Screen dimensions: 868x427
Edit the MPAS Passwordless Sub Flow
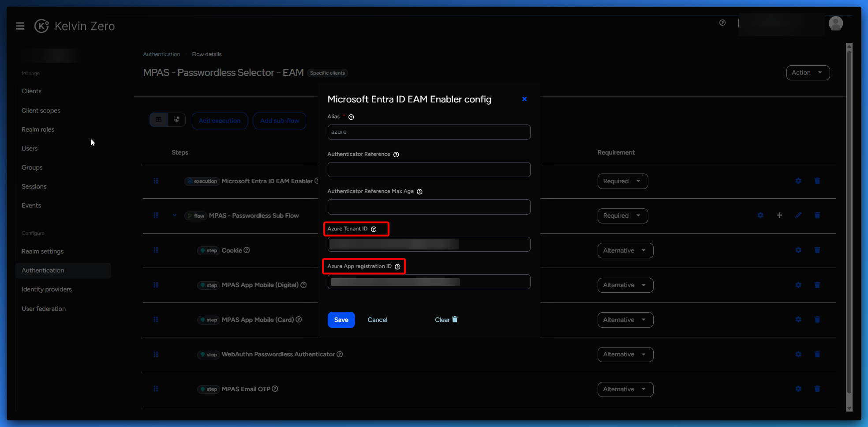coord(798,215)
